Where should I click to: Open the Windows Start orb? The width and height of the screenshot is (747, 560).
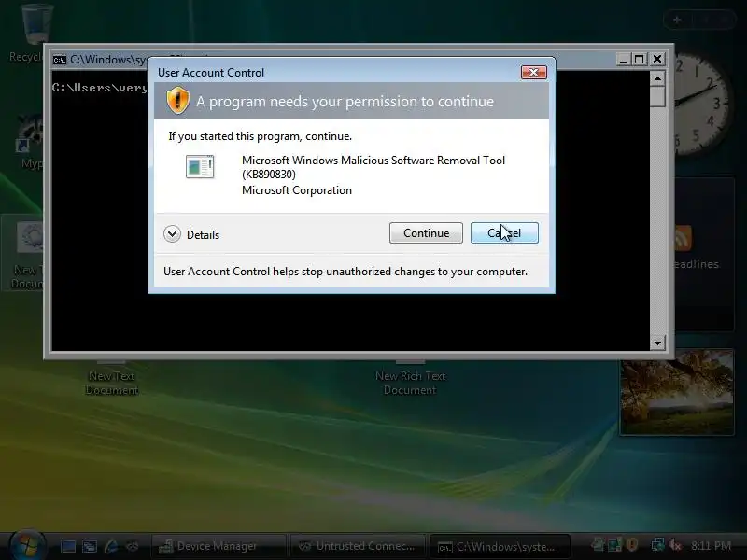click(x=27, y=546)
